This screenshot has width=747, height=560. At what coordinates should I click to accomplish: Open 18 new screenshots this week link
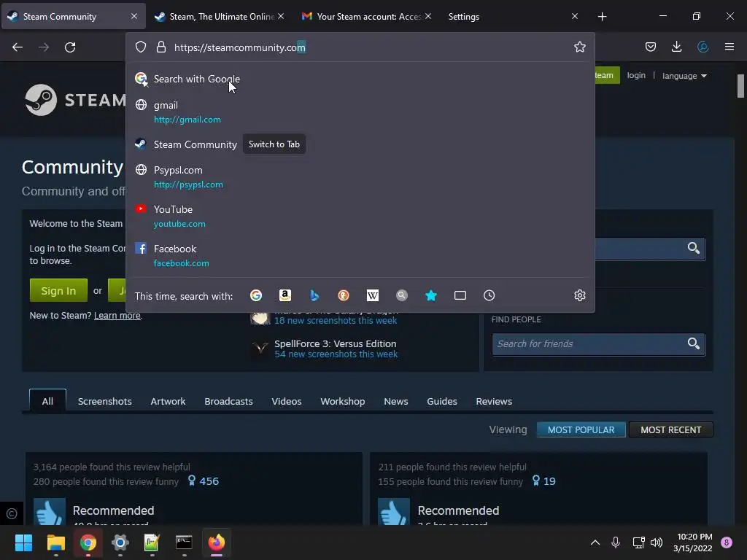pyautogui.click(x=336, y=321)
